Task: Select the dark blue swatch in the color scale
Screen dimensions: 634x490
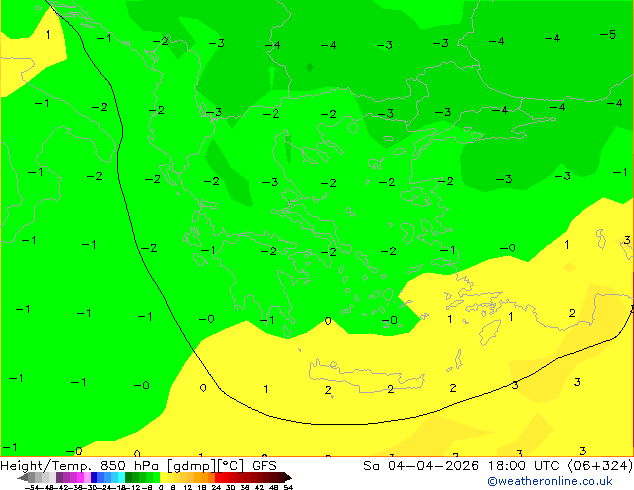Action: coord(94,477)
